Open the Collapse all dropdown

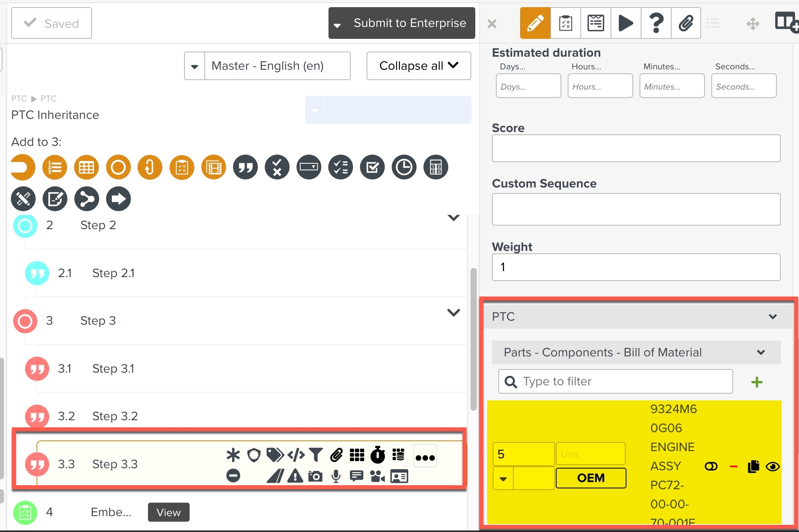[x=419, y=66]
